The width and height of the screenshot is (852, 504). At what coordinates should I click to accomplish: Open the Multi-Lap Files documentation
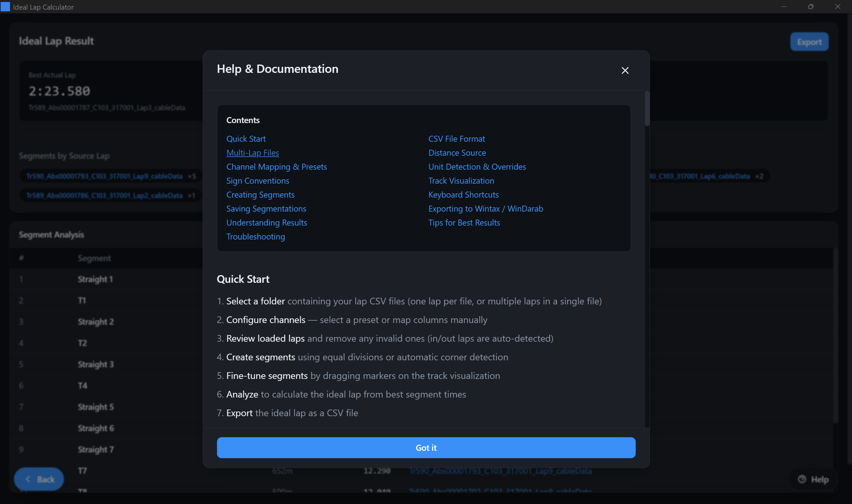252,153
